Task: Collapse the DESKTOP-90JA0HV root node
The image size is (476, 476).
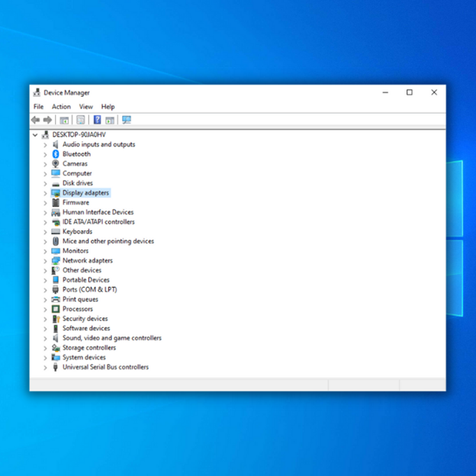Action: pyautogui.click(x=35, y=135)
